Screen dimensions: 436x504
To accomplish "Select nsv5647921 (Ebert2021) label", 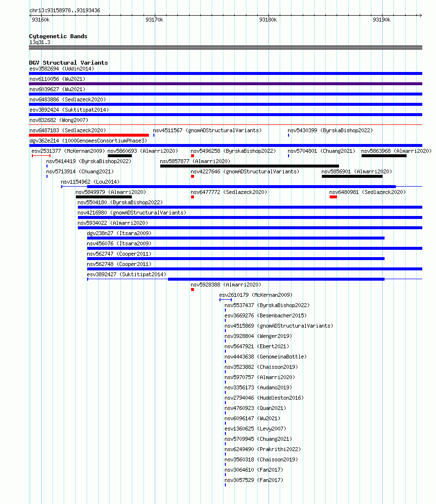I will coord(257,346).
